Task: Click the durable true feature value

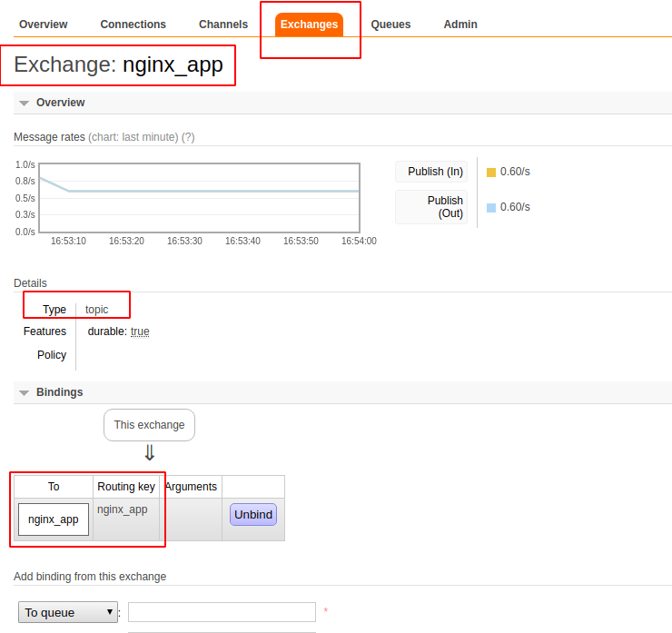Action: (140, 331)
